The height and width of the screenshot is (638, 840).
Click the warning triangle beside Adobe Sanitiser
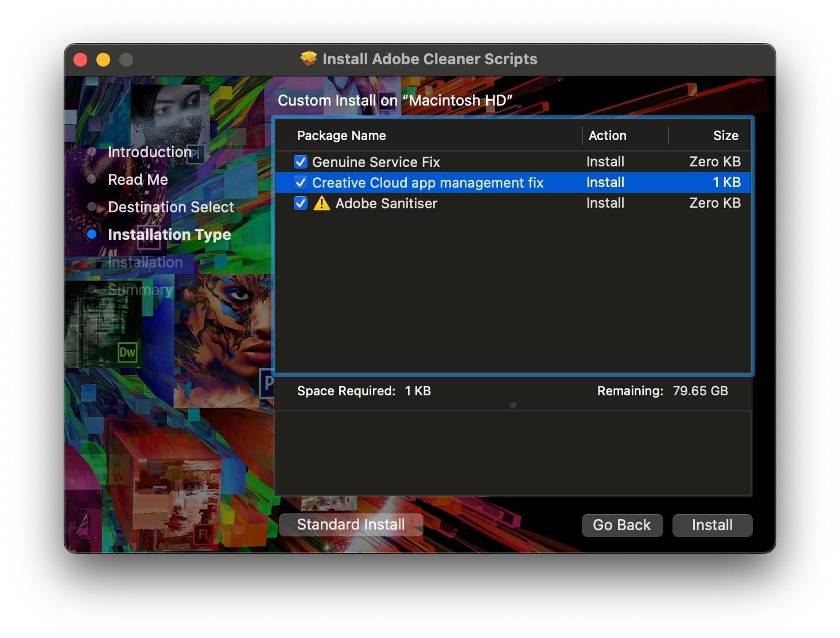[x=321, y=203]
